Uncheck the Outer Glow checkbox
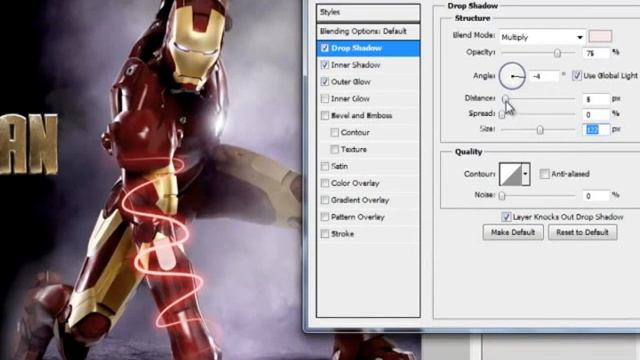Screen dimensions: 640x360 (325, 82)
